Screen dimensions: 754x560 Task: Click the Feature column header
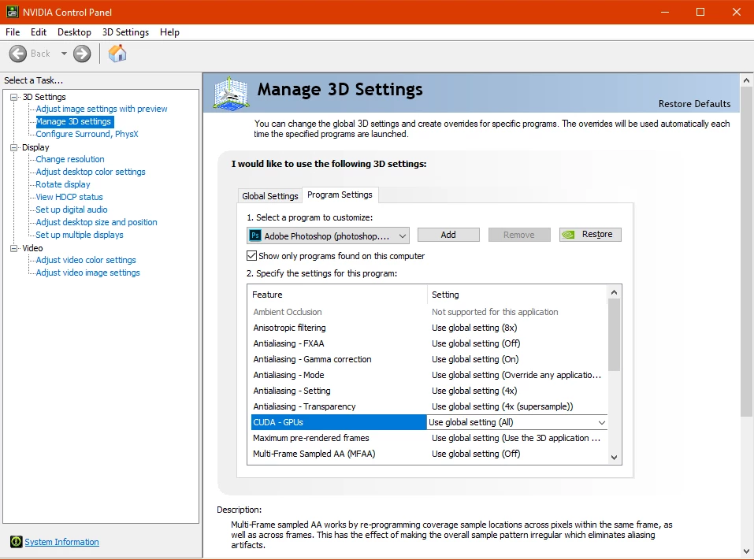pos(337,295)
